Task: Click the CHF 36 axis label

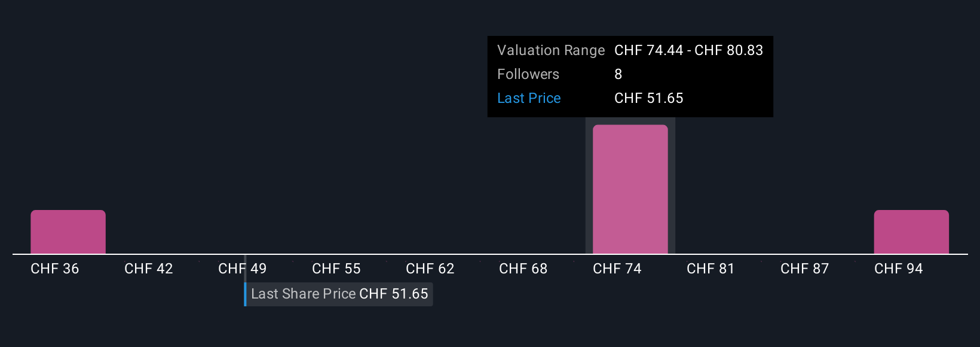Action: pyautogui.click(x=55, y=269)
